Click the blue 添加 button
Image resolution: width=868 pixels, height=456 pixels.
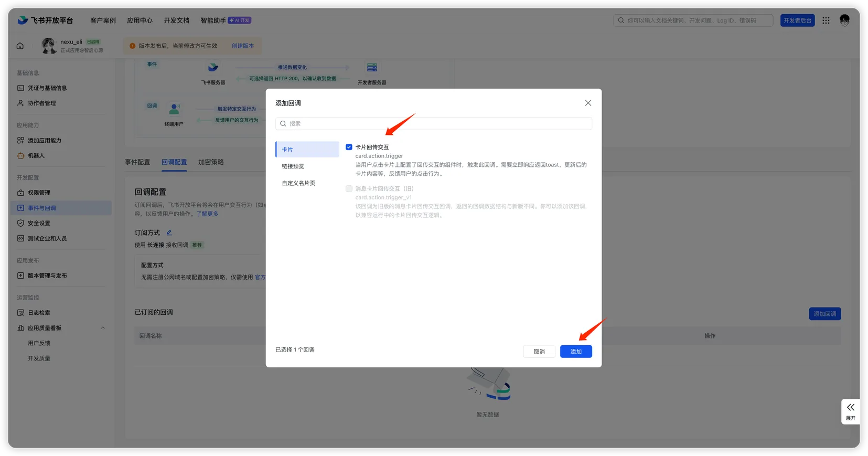pyautogui.click(x=576, y=352)
